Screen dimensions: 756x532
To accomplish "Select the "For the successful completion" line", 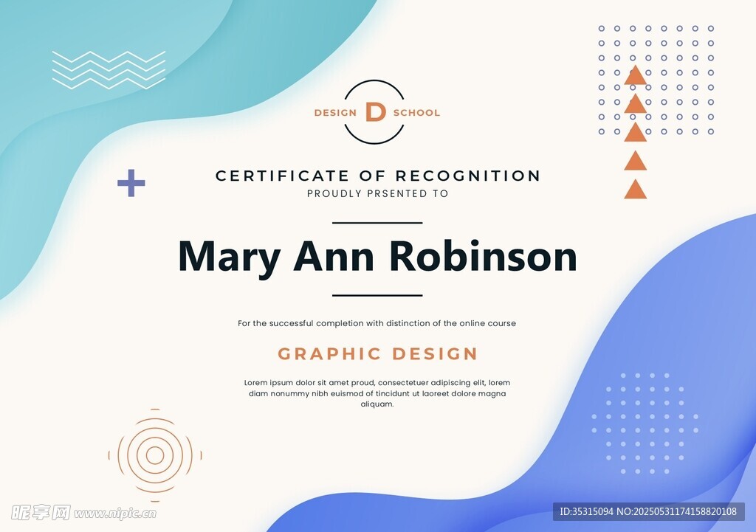I will [x=377, y=323].
